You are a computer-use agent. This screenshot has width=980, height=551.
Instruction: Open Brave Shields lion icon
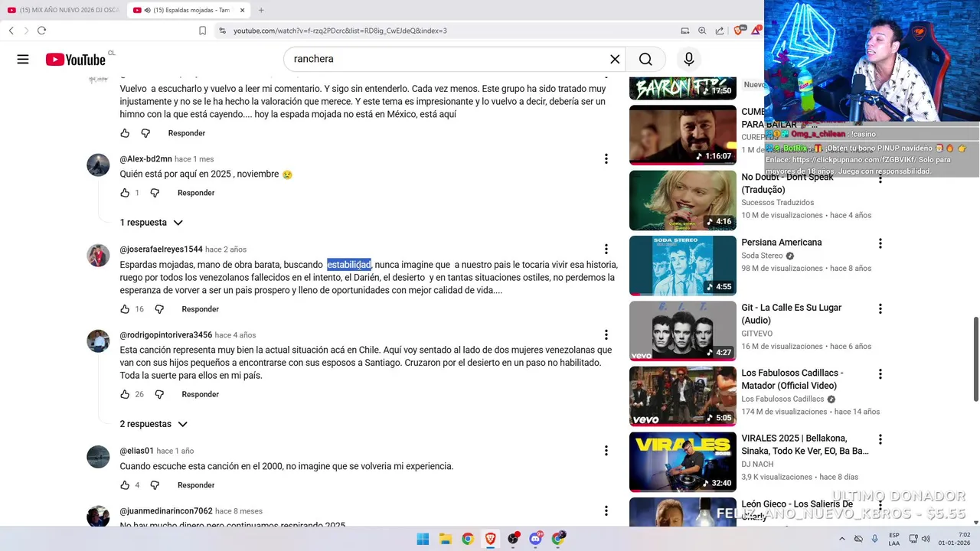point(738,31)
